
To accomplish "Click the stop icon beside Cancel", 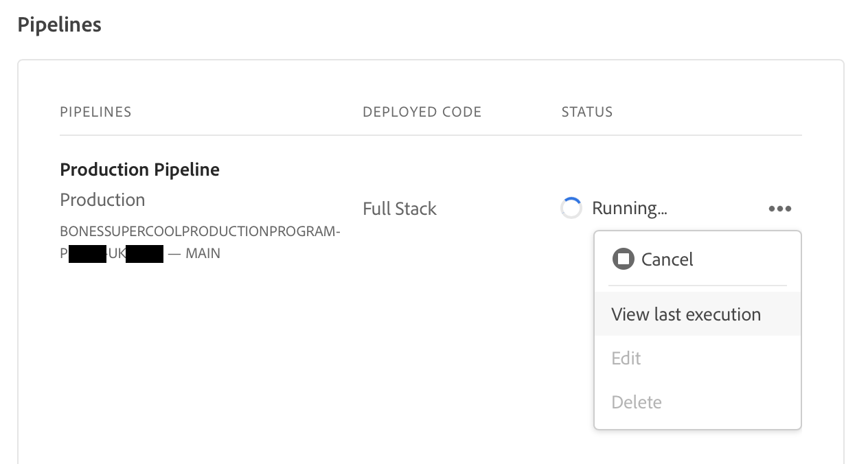I will pyautogui.click(x=623, y=259).
